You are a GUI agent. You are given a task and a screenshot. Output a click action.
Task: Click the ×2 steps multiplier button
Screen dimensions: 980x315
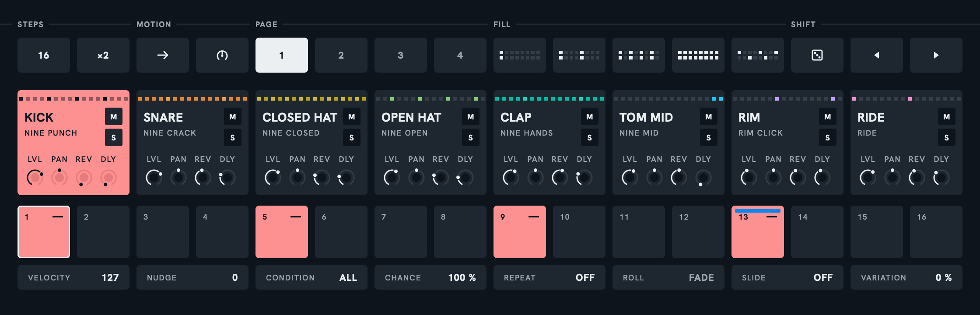click(103, 55)
